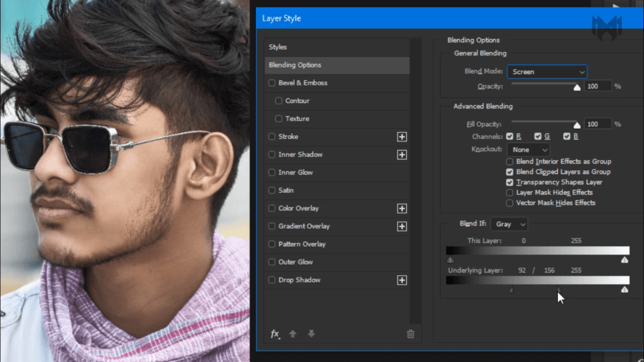644x362 pixels.
Task: Click the move effect down arrow
Action: point(311,334)
